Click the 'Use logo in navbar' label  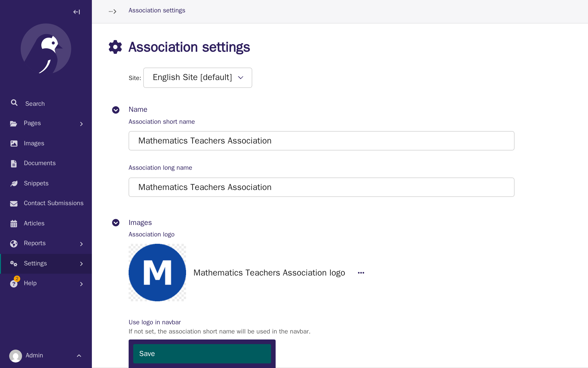click(x=155, y=322)
